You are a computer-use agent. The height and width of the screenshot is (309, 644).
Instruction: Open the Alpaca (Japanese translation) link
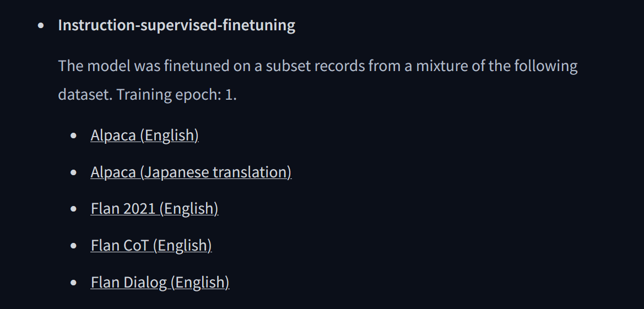[x=191, y=172]
